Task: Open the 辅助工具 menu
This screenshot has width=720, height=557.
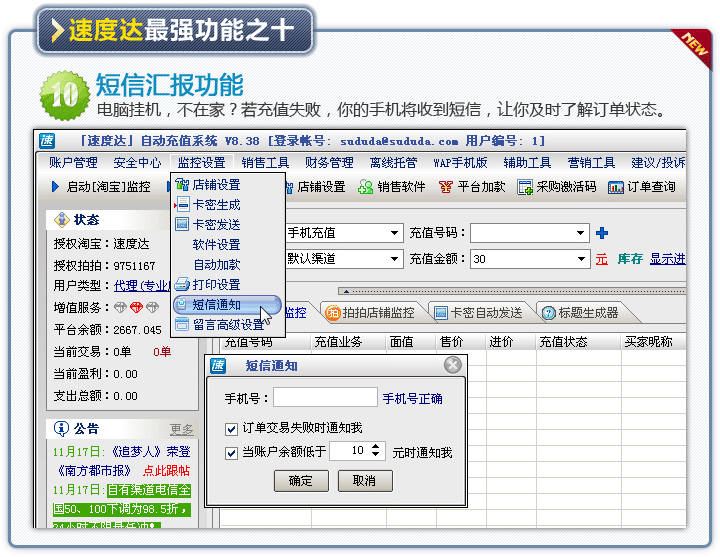Action: [x=527, y=163]
